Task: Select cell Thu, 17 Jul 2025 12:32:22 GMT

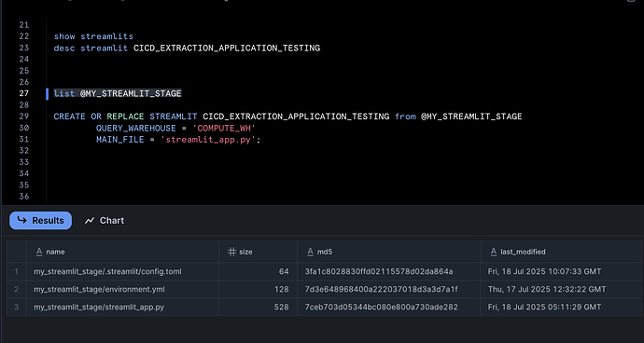Action: coord(561,289)
